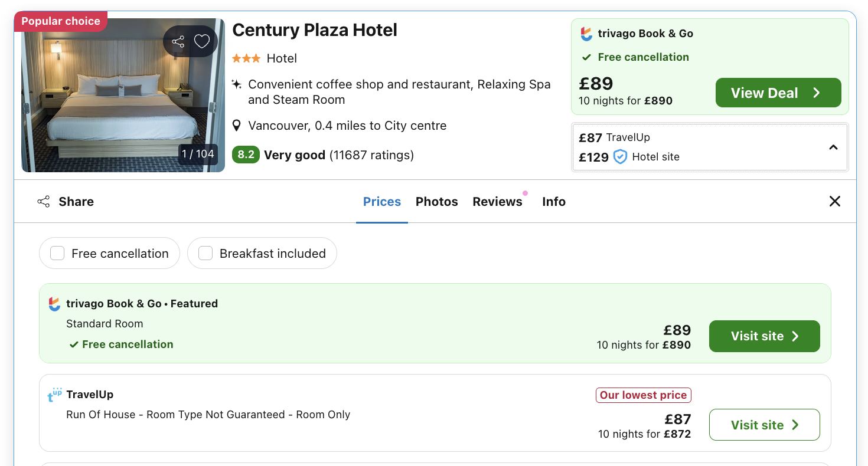Click the Share link below the photo

point(66,202)
